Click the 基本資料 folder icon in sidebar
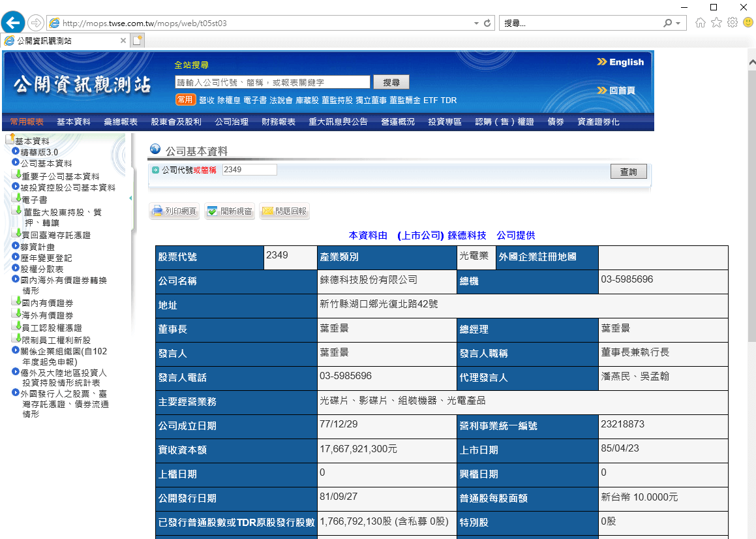The width and height of the screenshot is (756, 539). pos(10,139)
